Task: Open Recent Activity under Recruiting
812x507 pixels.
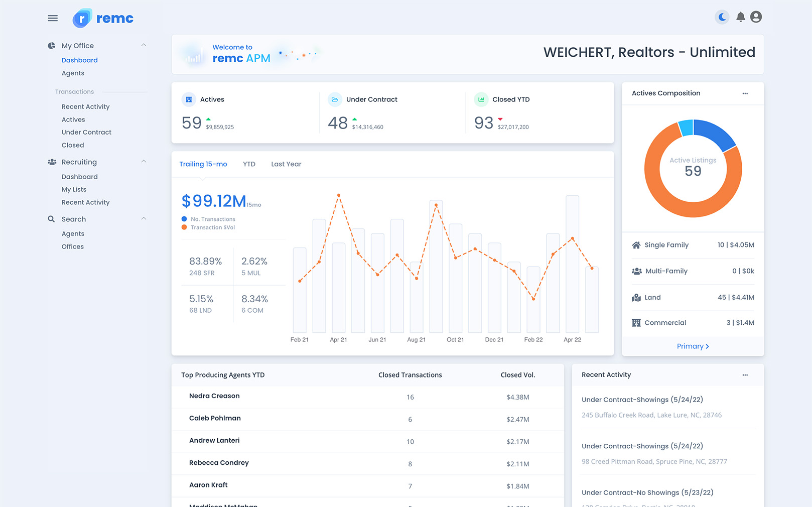Action: point(85,203)
